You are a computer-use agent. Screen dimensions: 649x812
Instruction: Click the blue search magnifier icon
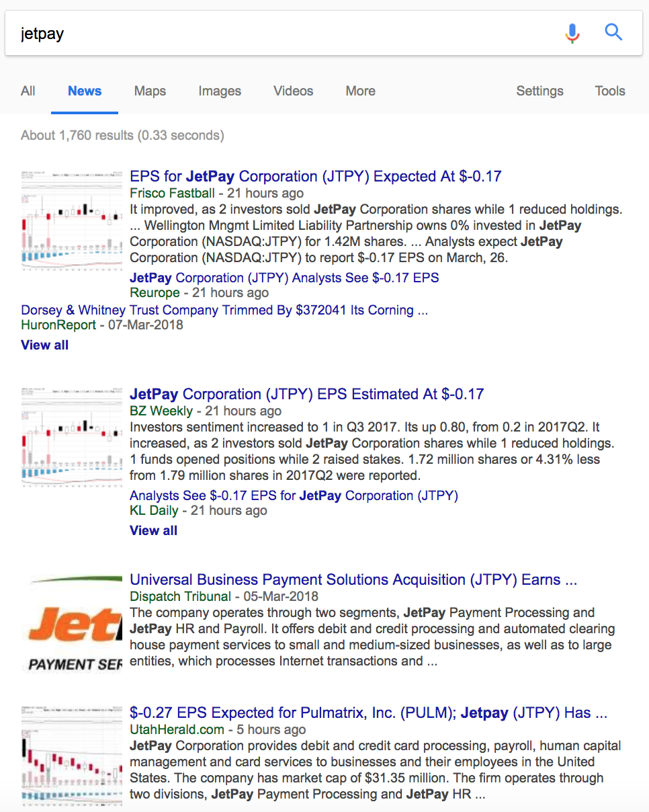tap(613, 32)
